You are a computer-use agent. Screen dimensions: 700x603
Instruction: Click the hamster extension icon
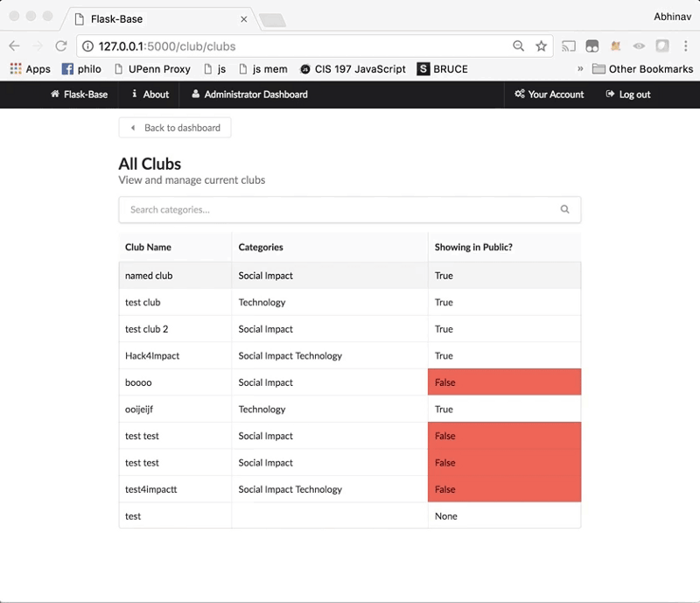[615, 46]
